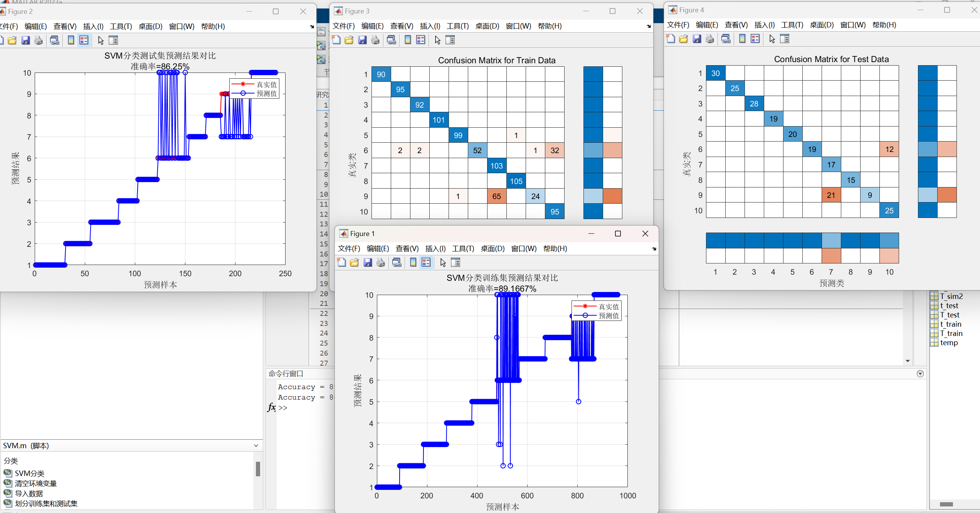The width and height of the screenshot is (980, 513).
Task: Toggle Insert Colorbar in Figure 3 toolbar
Action: (x=408, y=40)
